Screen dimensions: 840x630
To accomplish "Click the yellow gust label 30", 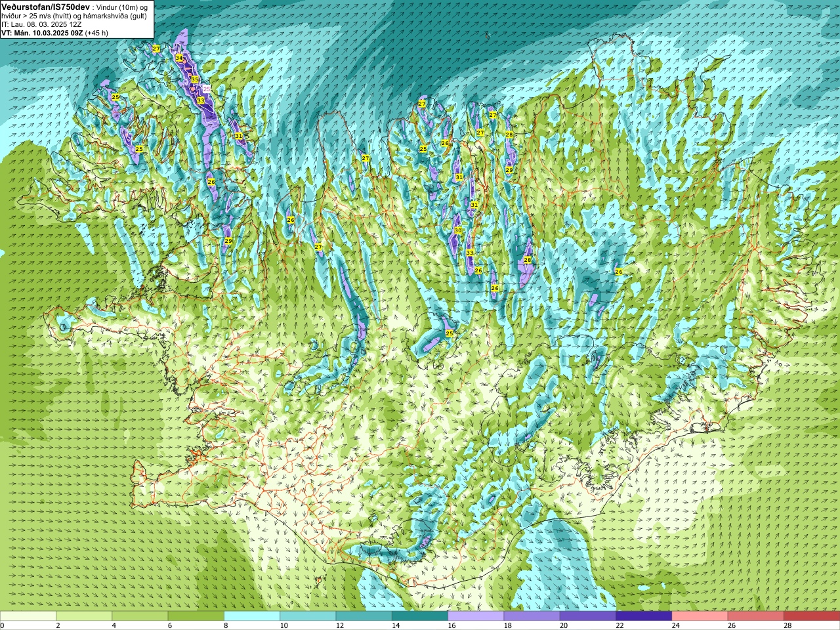I will pyautogui.click(x=458, y=230).
